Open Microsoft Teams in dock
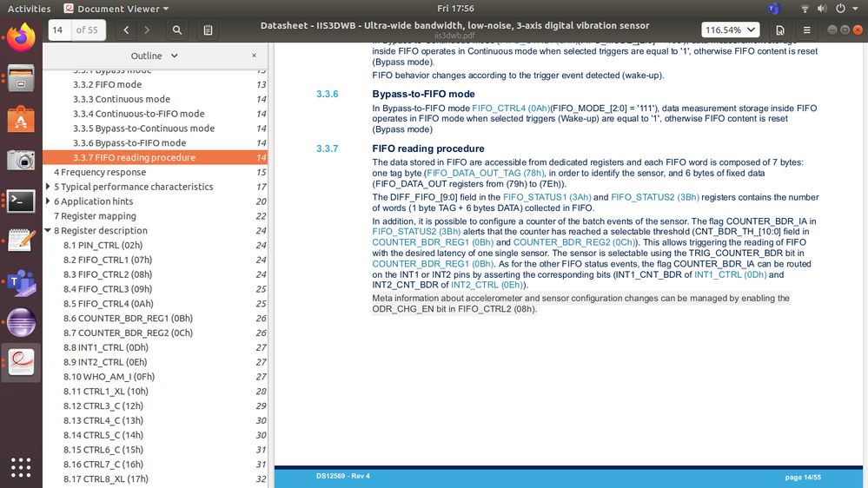 pyautogui.click(x=21, y=282)
